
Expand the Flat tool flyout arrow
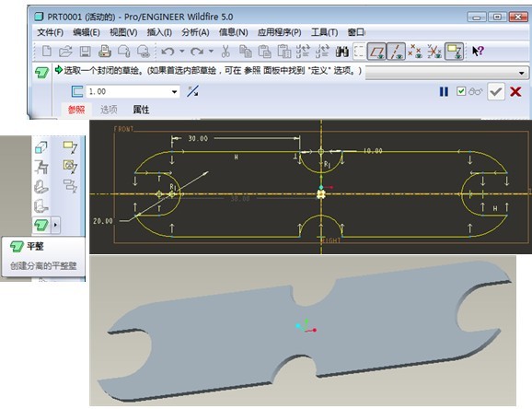[55, 225]
